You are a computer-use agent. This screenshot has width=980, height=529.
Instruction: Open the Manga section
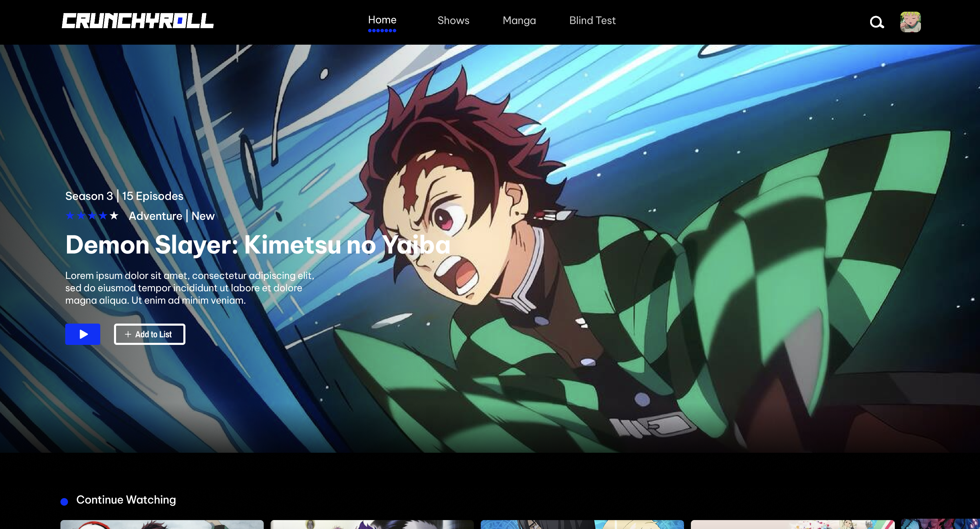pos(519,21)
